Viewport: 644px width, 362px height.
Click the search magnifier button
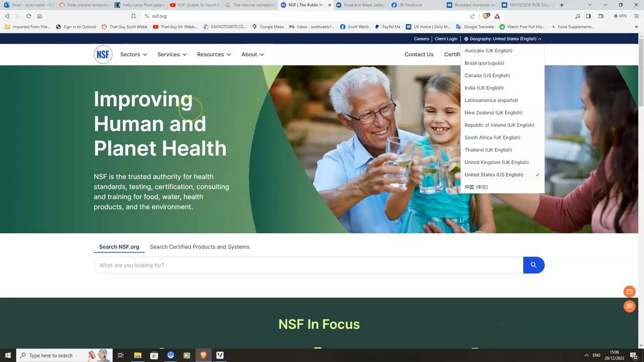(x=533, y=265)
